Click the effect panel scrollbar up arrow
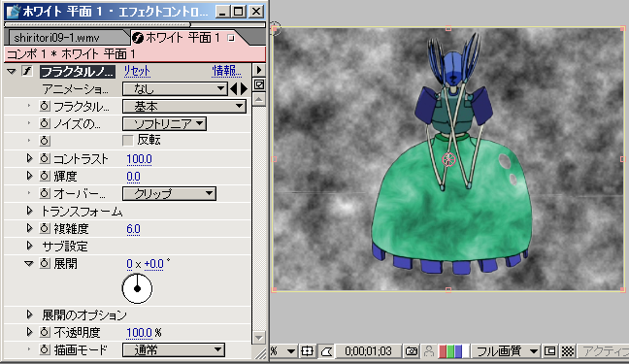The width and height of the screenshot is (629, 364). [259, 99]
